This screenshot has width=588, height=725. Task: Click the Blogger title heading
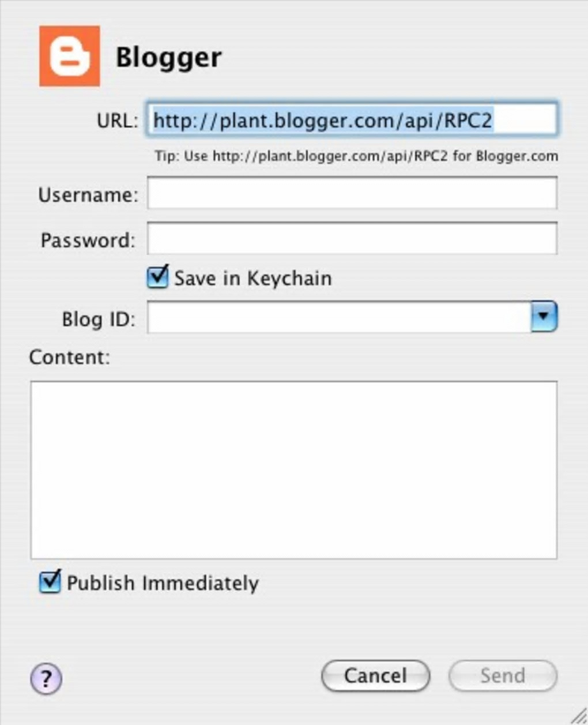[x=168, y=57]
